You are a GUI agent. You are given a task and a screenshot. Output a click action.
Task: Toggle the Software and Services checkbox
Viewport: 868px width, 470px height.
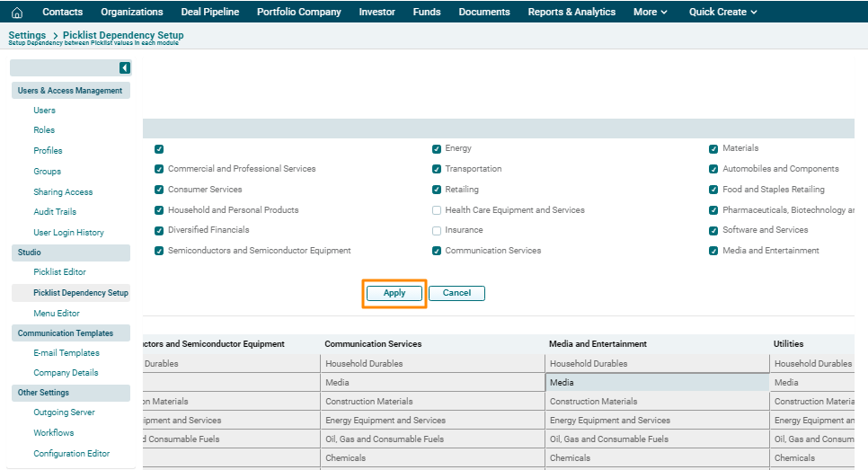[x=713, y=231]
